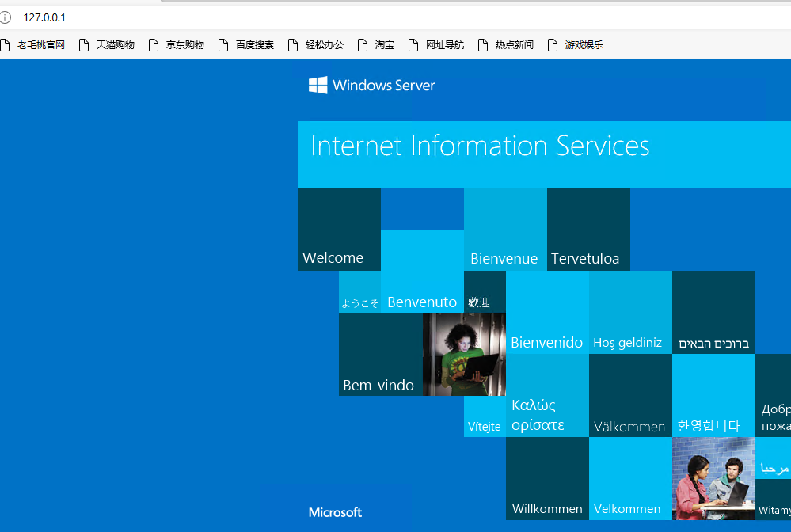Viewport: 791px width, 532px height.
Task: Open the 淘宝 bookmark
Action: click(376, 45)
